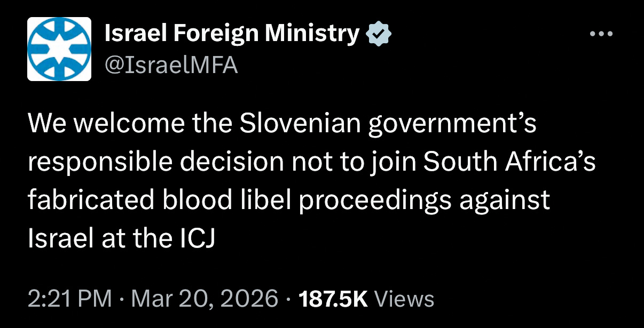This screenshot has height=328, width=644.
Task: Click the blue verified checkmark badge
Action: tap(379, 35)
